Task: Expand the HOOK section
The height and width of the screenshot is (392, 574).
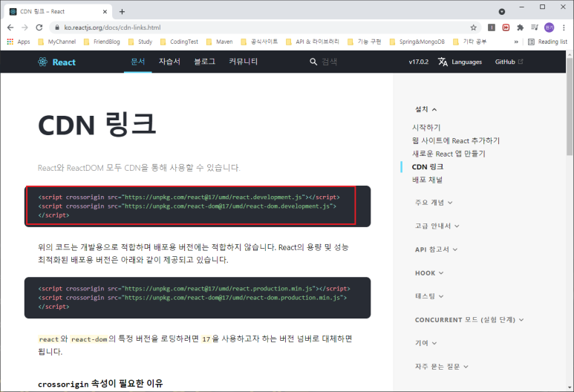Action: pos(429,273)
